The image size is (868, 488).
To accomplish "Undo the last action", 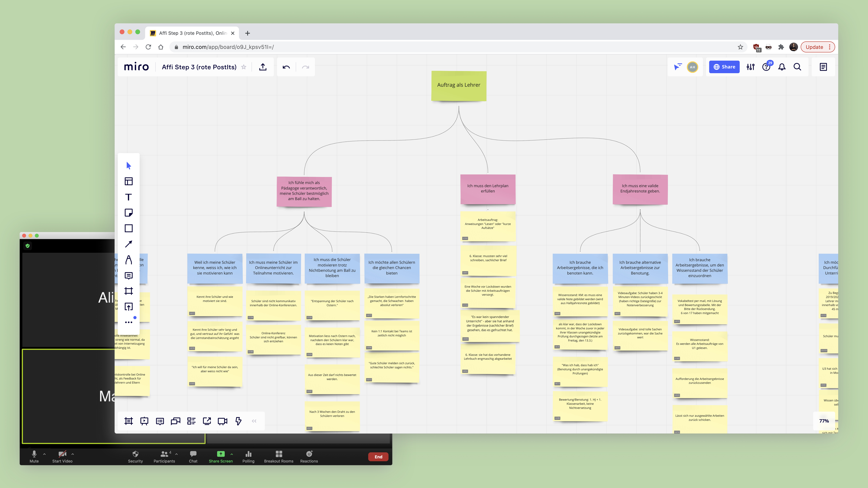I will pos(286,67).
